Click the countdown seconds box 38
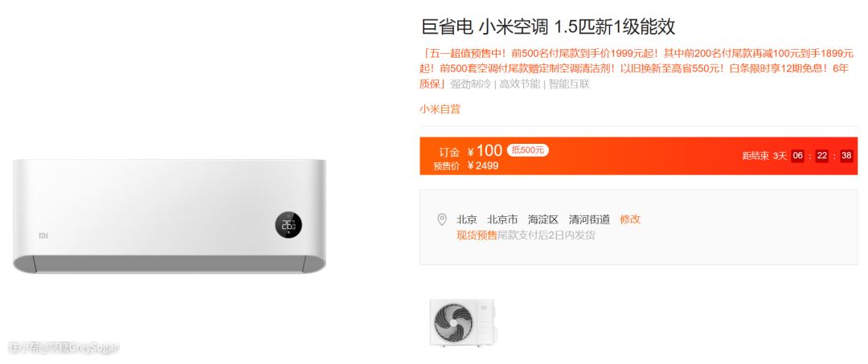This screenshot has height=364, width=868. tap(846, 155)
